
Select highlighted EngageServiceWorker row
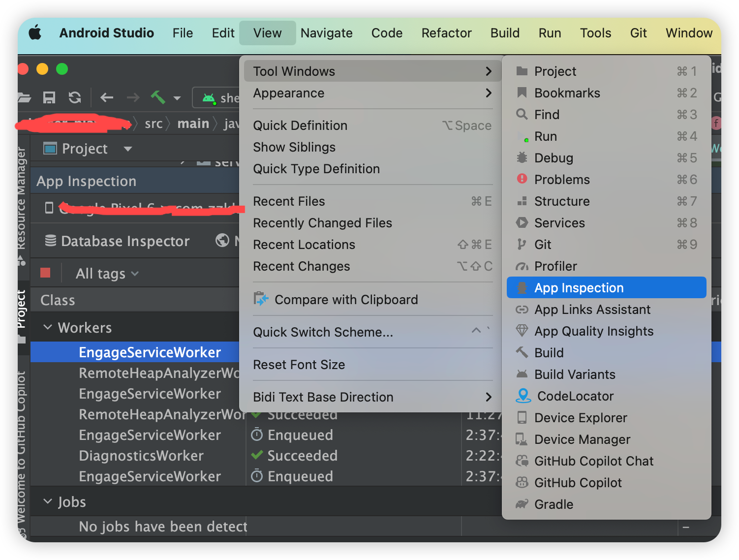click(135, 352)
